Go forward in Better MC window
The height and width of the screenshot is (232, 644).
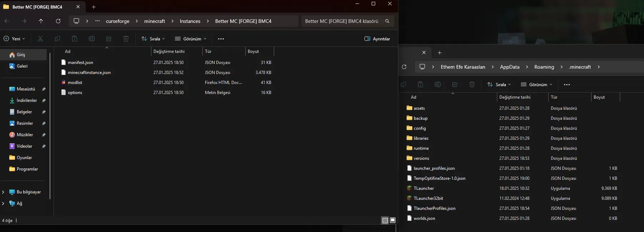click(x=24, y=21)
